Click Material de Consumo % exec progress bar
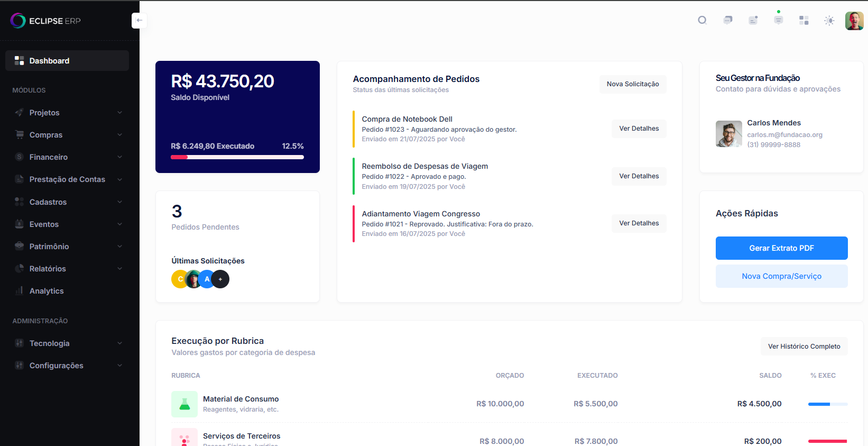868x446 pixels. point(828,404)
